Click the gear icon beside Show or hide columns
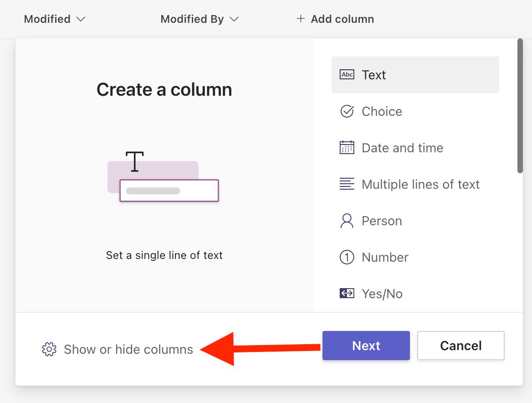Screen dimensions: 532x403 pyautogui.click(x=49, y=350)
